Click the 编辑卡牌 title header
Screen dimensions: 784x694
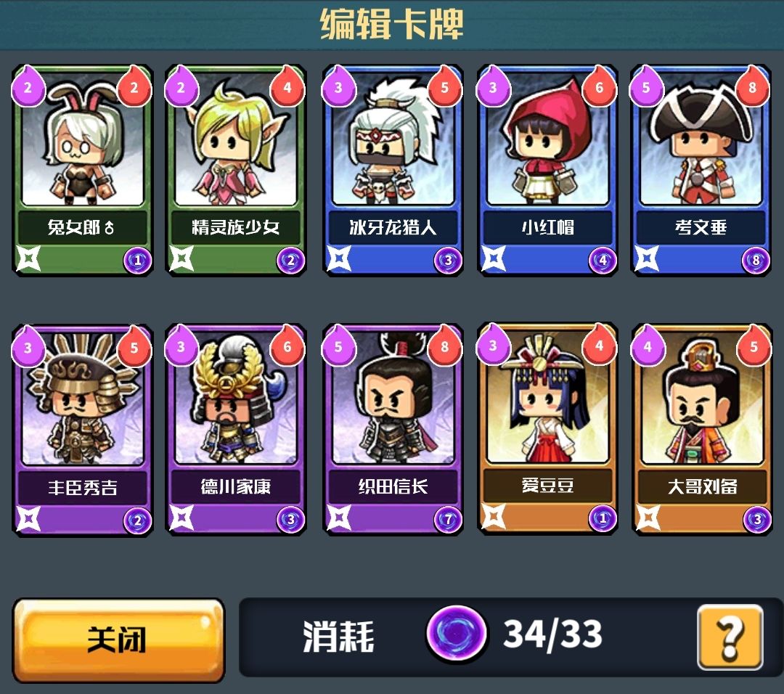click(392, 23)
